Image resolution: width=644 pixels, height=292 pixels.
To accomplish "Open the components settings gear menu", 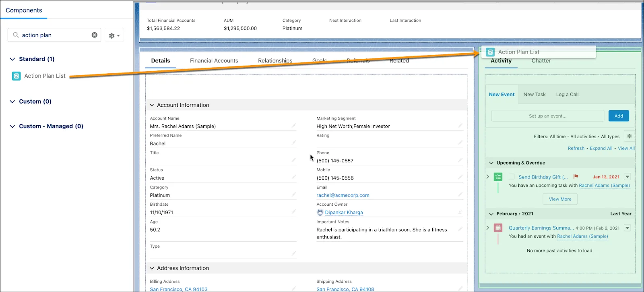I will (114, 35).
